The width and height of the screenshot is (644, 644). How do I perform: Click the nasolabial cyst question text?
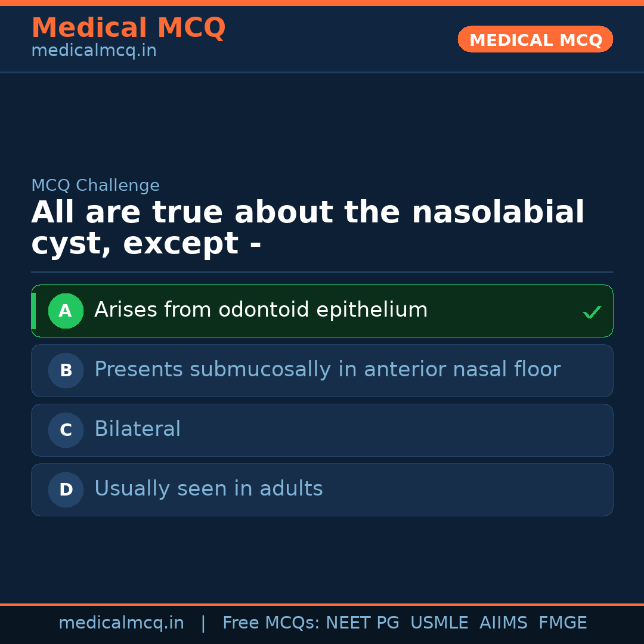coord(308,228)
